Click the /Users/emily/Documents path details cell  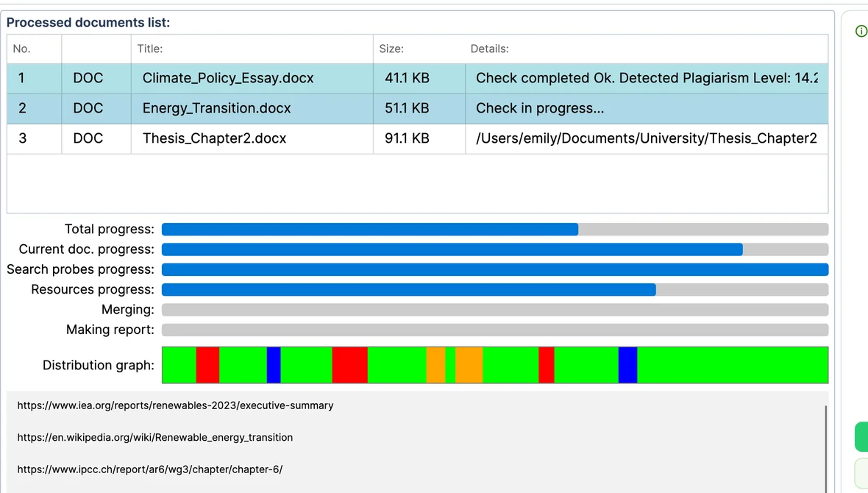[647, 138]
